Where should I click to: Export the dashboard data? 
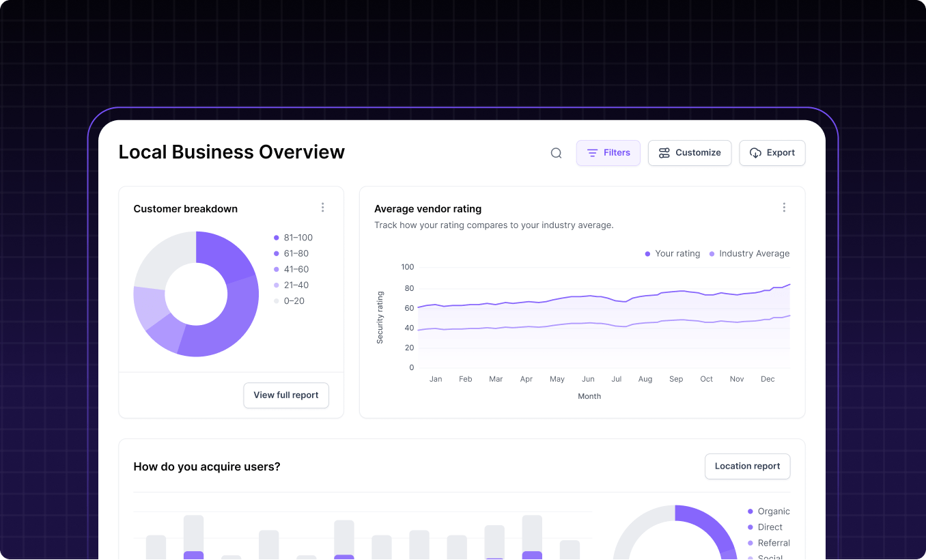772,153
